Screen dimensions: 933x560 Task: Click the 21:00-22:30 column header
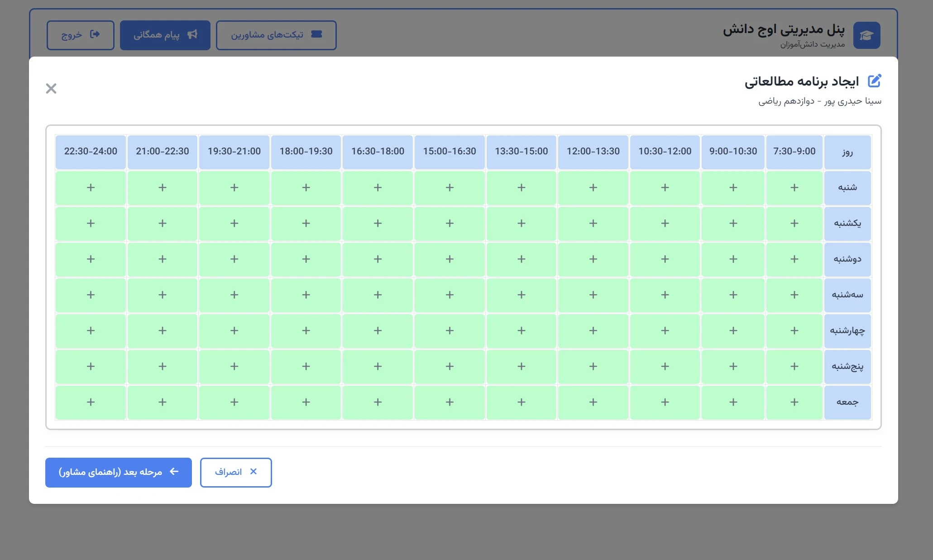pyautogui.click(x=163, y=152)
